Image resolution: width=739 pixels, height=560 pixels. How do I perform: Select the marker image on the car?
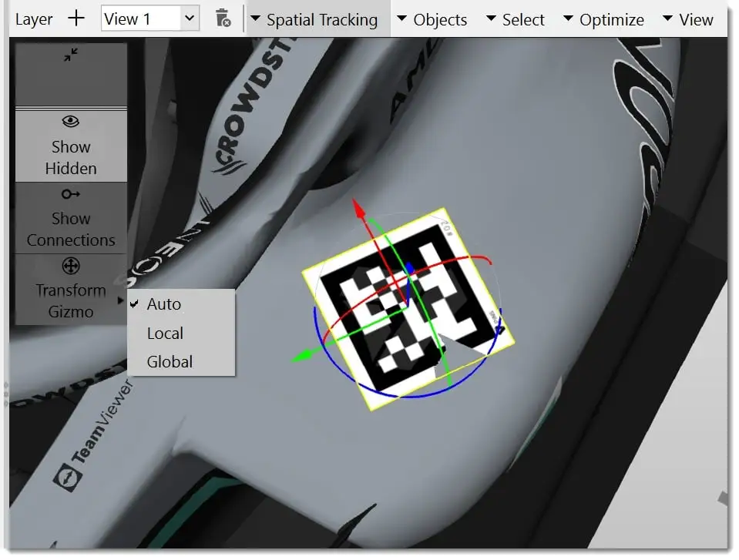click(x=408, y=308)
